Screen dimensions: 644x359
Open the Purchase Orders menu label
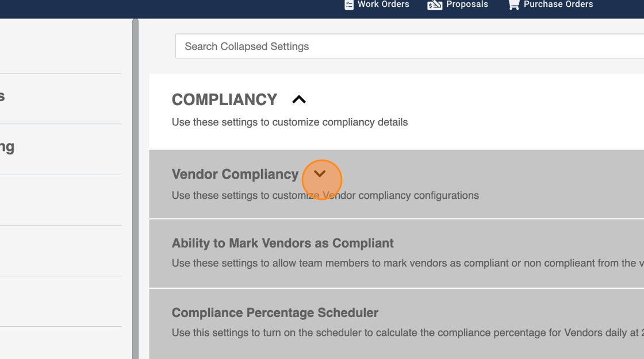click(558, 5)
